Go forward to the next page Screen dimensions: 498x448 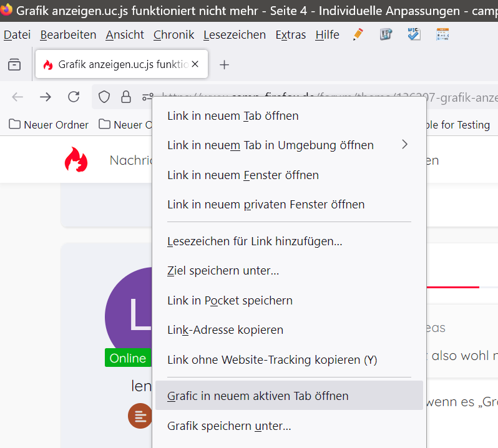46,97
